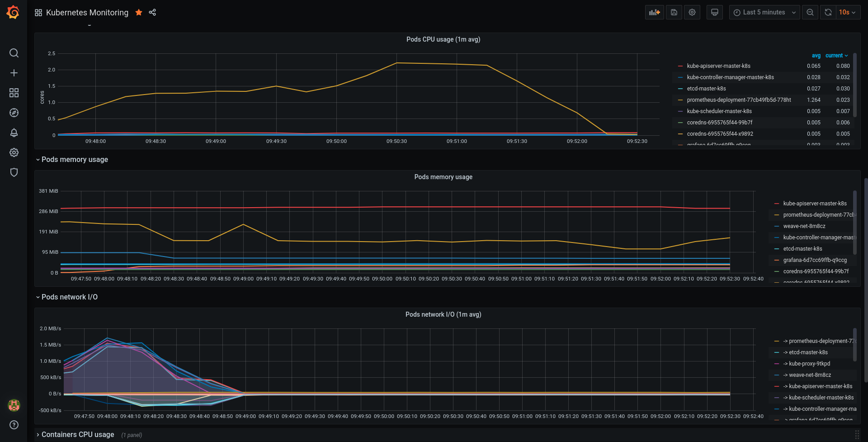Open the Grafana home logo
Viewport: 868px width, 442px height.
coord(13,12)
